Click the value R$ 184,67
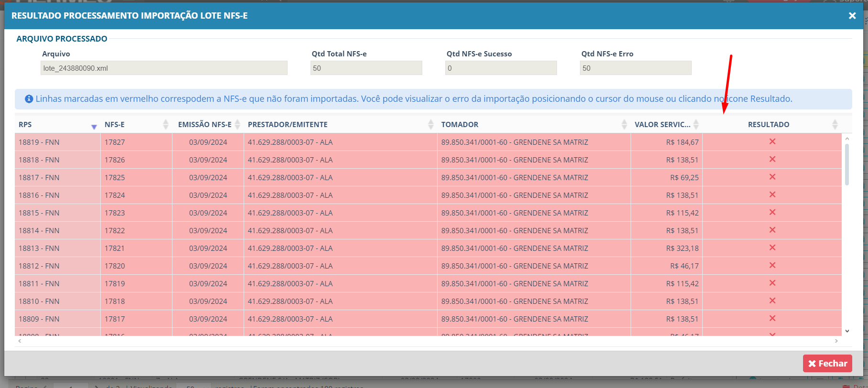The height and width of the screenshot is (388, 868). pyautogui.click(x=682, y=142)
